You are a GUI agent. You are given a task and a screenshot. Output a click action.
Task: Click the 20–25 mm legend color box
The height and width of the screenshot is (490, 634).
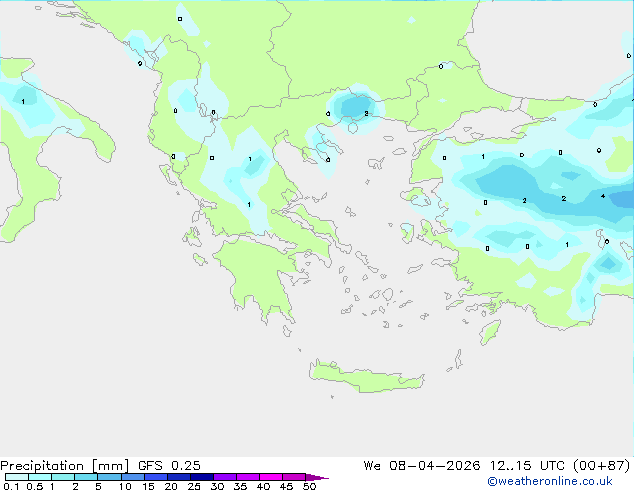(x=178, y=477)
